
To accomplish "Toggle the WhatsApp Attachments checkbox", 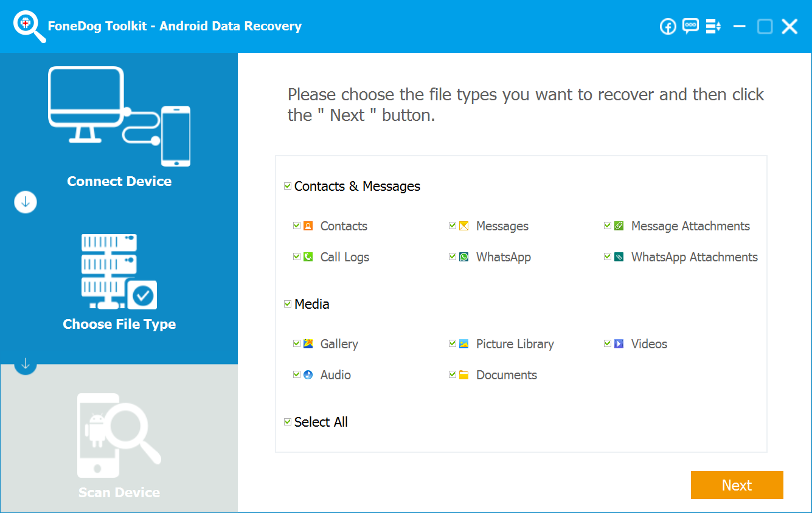I will coord(608,256).
